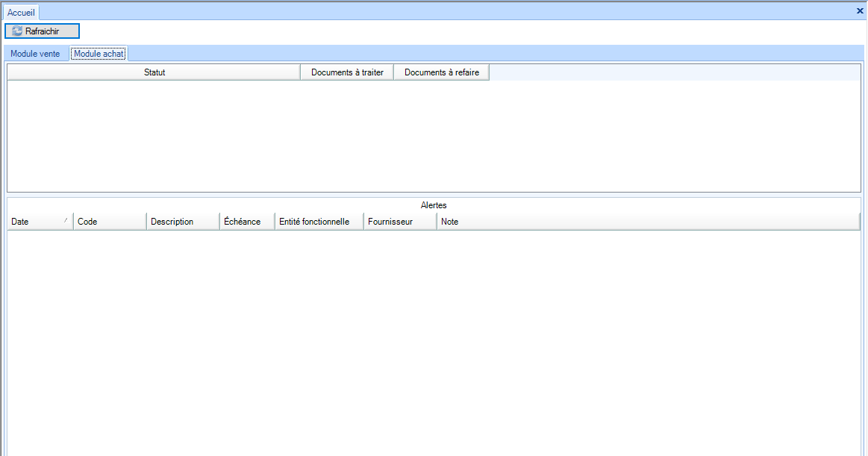Click the empty status grid area
This screenshot has width=868, height=456.
pyautogui.click(x=433, y=134)
